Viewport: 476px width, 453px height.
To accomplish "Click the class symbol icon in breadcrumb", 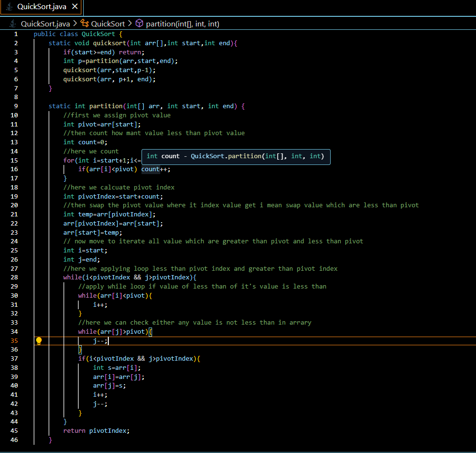I will click(x=84, y=24).
